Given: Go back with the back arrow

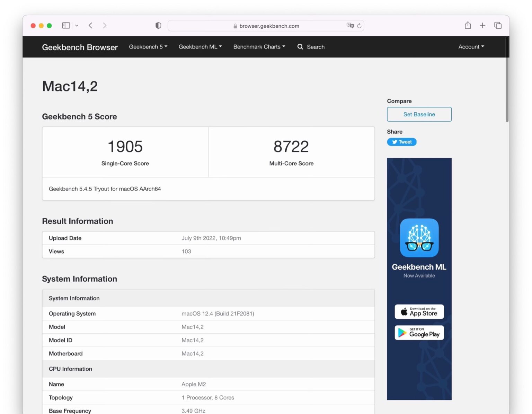Looking at the screenshot, I should [x=90, y=26].
